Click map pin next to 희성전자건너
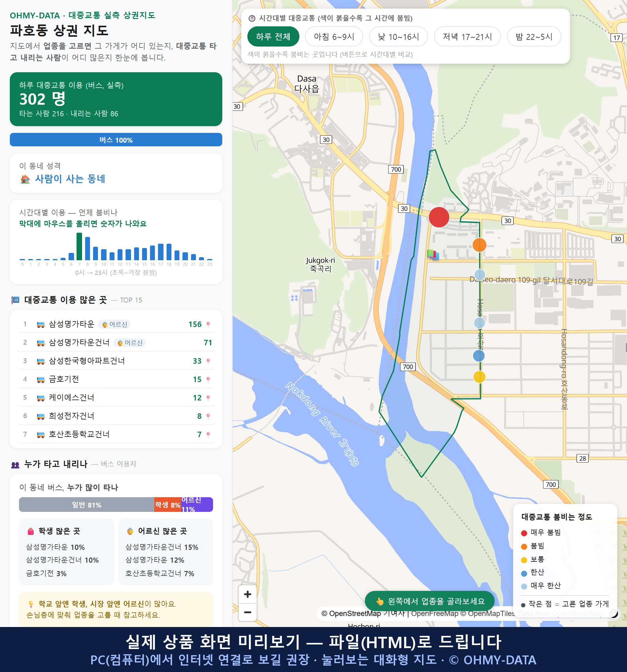This screenshot has width=627, height=672. [x=208, y=416]
